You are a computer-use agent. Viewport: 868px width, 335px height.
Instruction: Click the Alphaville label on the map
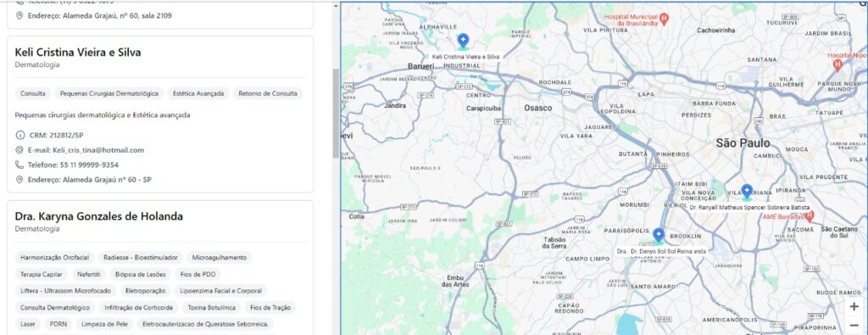(438, 26)
